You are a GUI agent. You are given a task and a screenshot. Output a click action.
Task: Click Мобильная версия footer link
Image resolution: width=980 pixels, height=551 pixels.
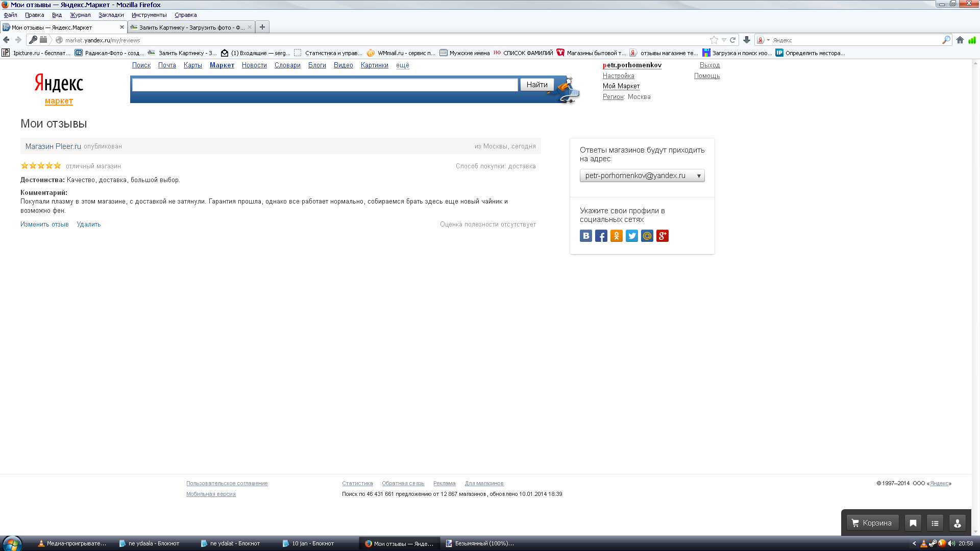click(x=211, y=494)
